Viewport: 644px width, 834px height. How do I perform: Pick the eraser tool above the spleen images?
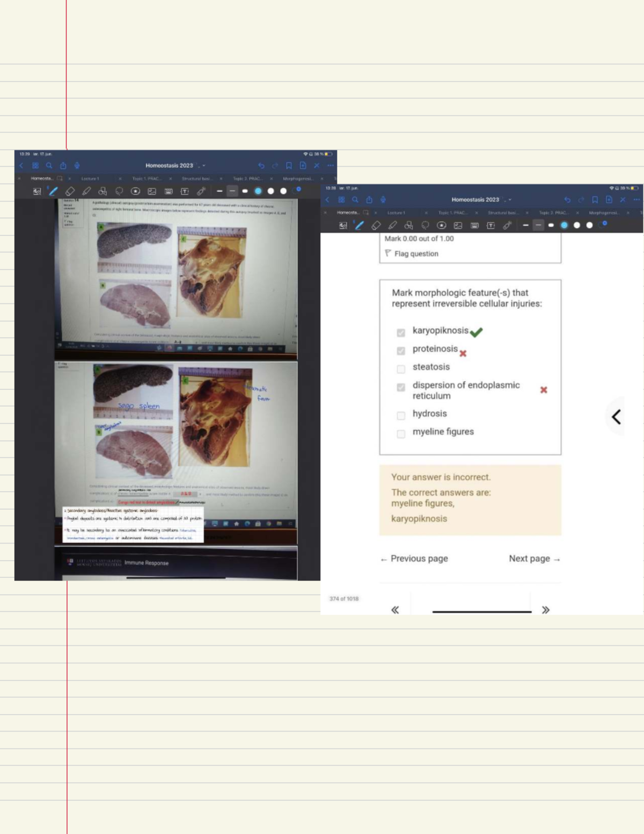pos(70,191)
